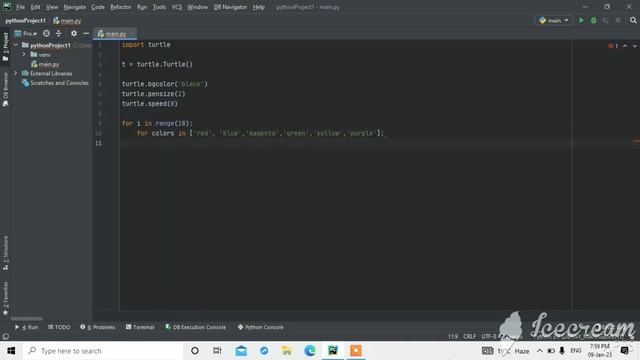Open the Edit menu

tap(36, 7)
